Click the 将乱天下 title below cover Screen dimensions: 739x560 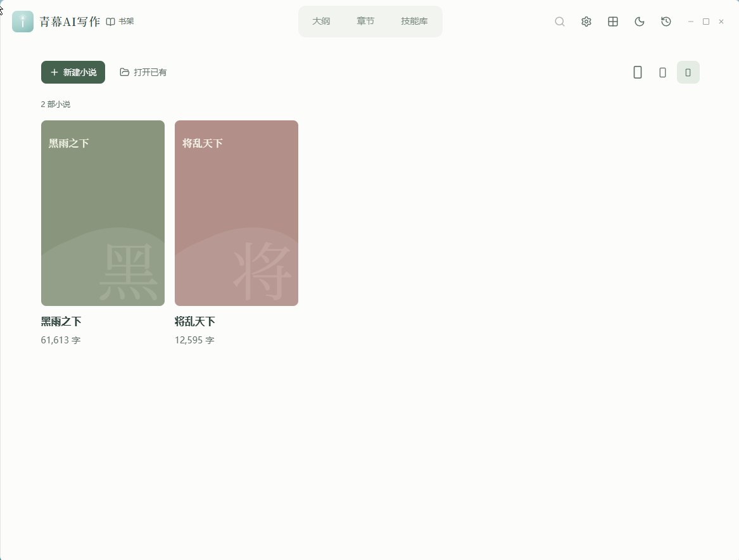click(x=195, y=321)
